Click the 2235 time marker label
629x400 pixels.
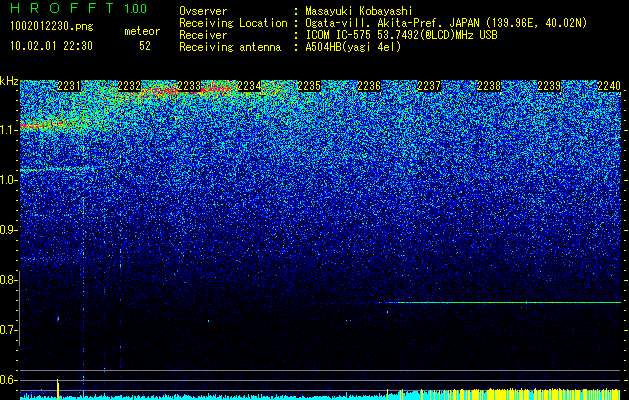309,86
